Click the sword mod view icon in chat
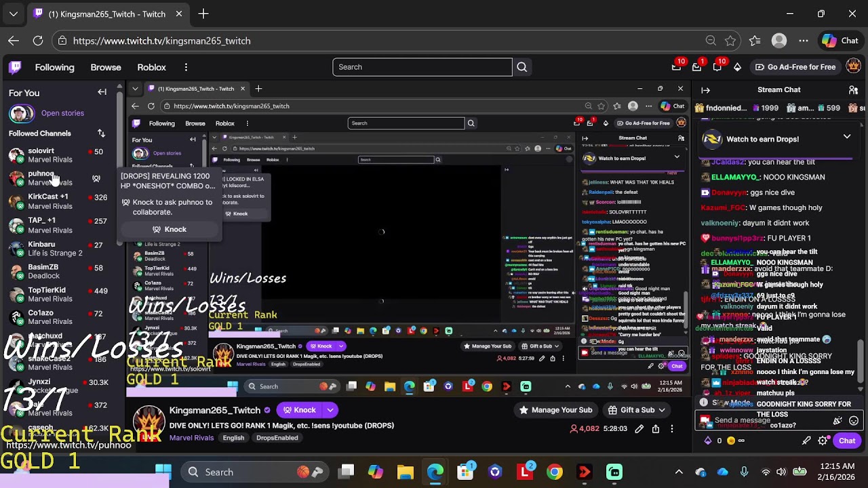The height and width of the screenshot is (488, 868). pyautogui.click(x=806, y=441)
